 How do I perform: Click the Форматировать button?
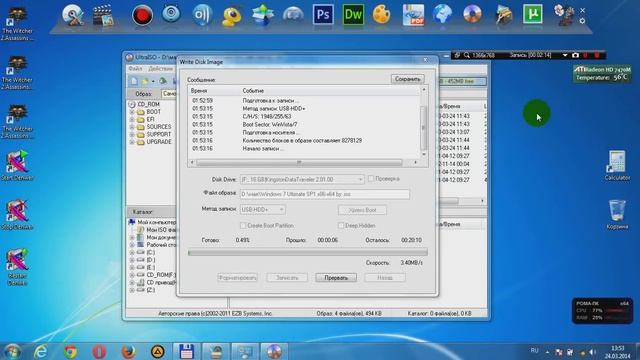pyautogui.click(x=238, y=278)
